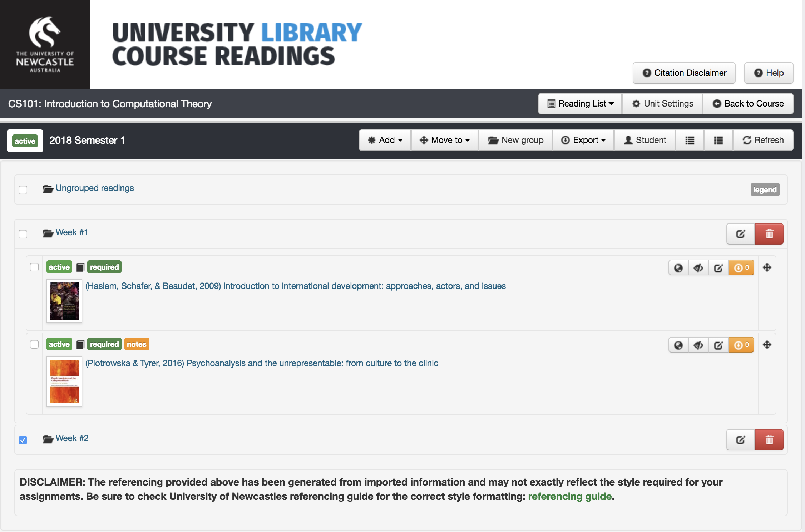Open the referencing guide link
The height and width of the screenshot is (532, 805).
[569, 496]
